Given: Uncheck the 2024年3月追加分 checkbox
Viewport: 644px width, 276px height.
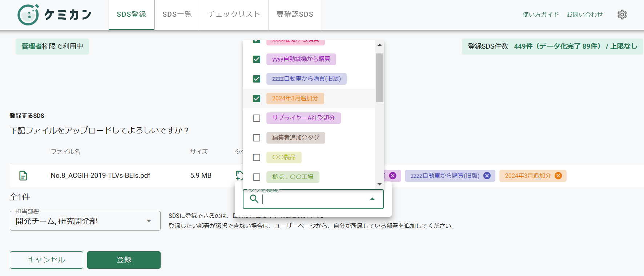Looking at the screenshot, I should pos(257,99).
